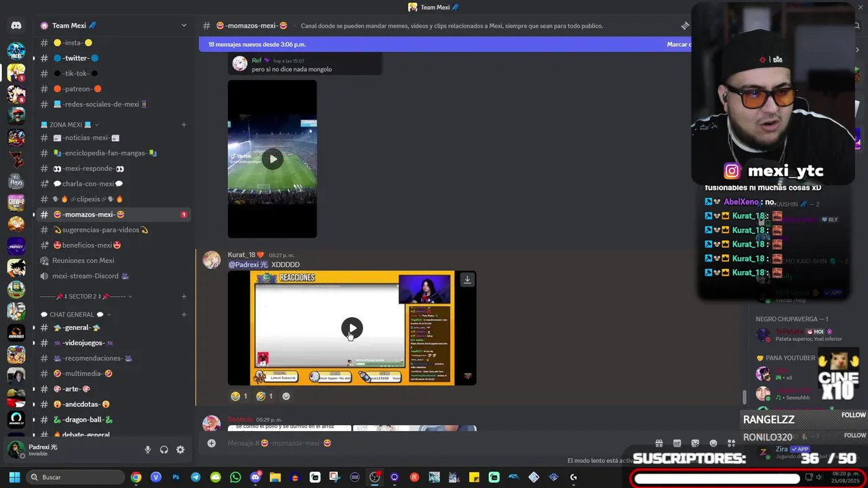Add channel to ZONA MEXI category
This screenshot has width=868, height=488.
pyautogui.click(x=184, y=125)
